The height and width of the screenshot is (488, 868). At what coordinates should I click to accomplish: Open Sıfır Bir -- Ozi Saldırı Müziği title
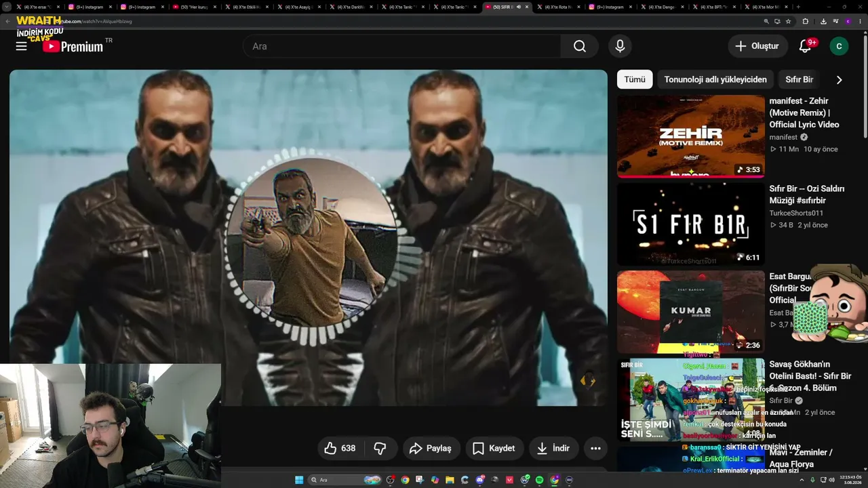point(807,195)
